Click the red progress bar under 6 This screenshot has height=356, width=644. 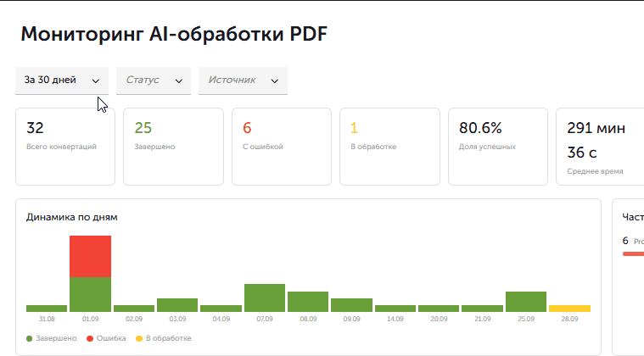[x=633, y=254]
